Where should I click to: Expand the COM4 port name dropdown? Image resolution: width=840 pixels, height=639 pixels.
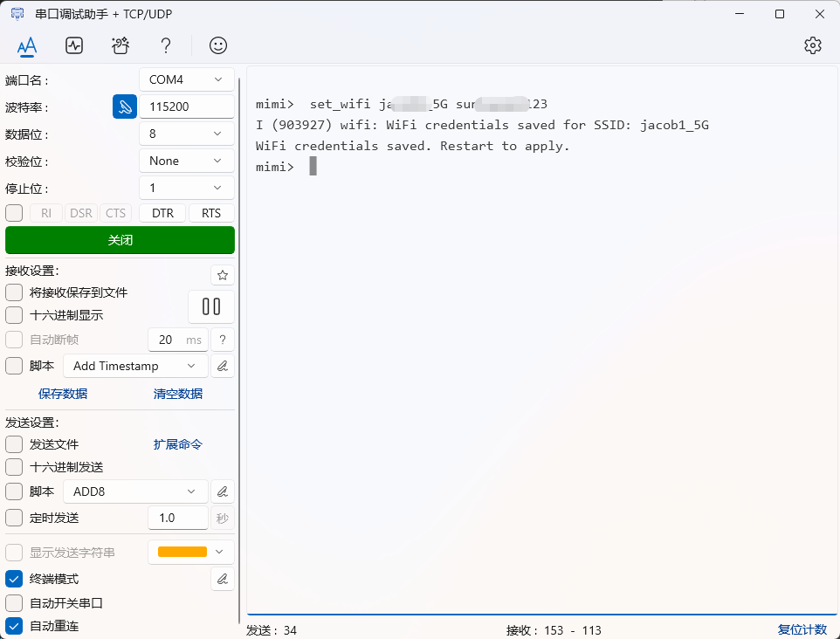click(187, 79)
